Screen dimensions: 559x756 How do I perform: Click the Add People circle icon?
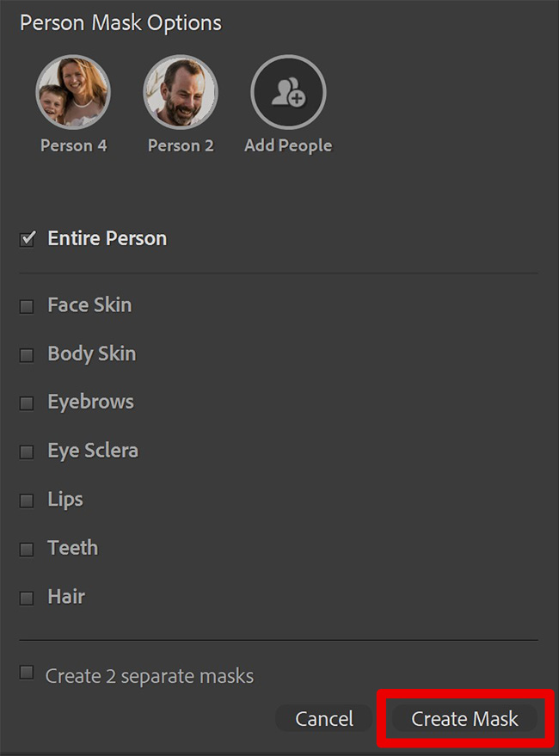pyautogui.click(x=288, y=92)
